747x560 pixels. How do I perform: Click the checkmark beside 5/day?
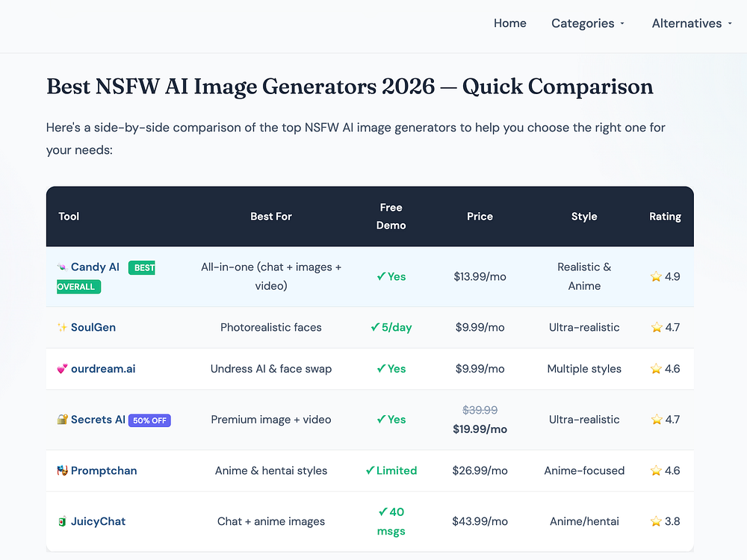(375, 327)
